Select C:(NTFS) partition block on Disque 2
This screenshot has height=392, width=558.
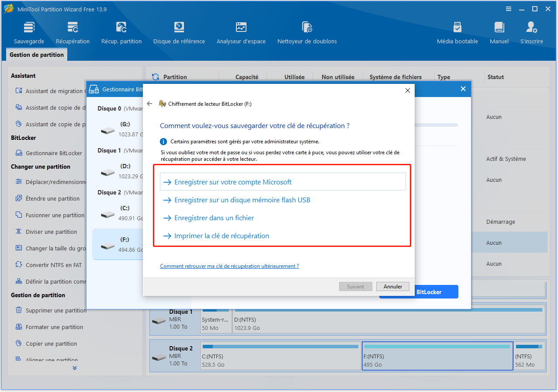click(x=281, y=357)
